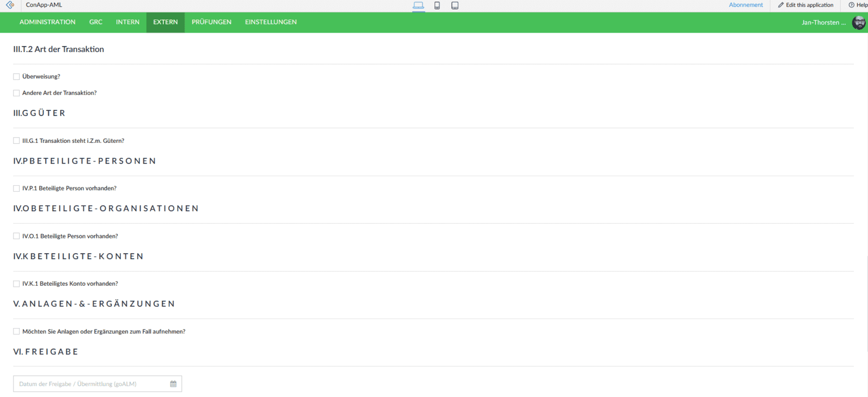868x397 pixels.
Task: Click the user profile avatar
Action: pyautogui.click(x=859, y=22)
